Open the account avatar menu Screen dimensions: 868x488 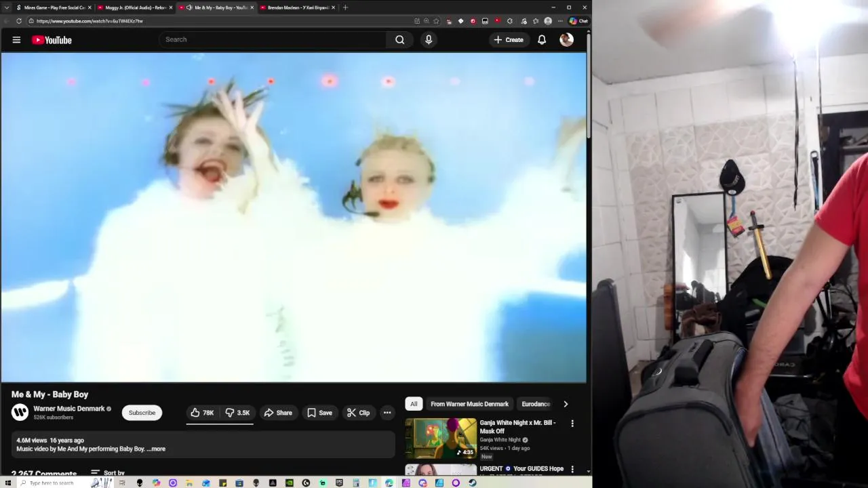coord(566,40)
